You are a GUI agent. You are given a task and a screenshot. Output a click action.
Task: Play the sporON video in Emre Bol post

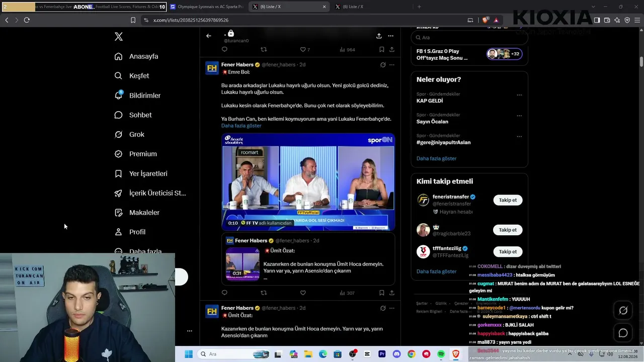[308, 182]
